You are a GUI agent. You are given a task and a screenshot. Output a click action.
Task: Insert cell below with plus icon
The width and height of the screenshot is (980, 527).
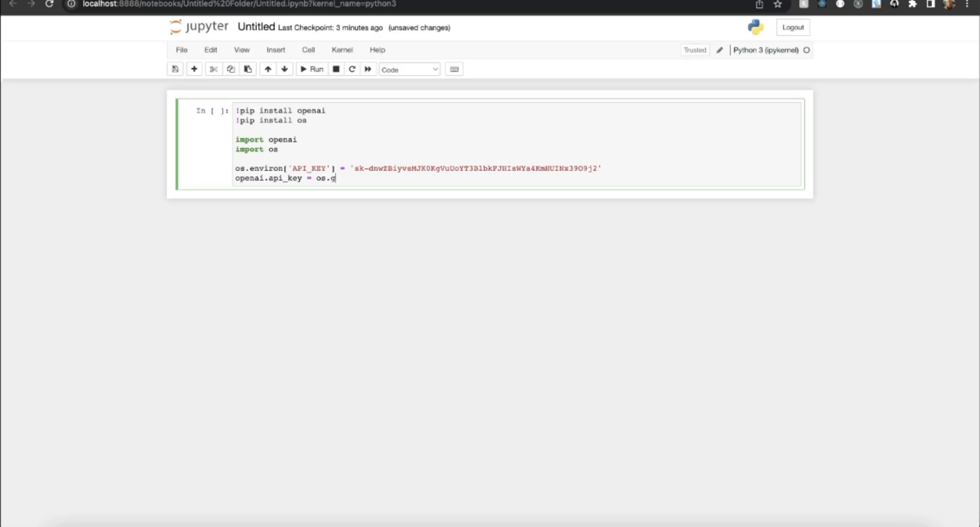(194, 69)
